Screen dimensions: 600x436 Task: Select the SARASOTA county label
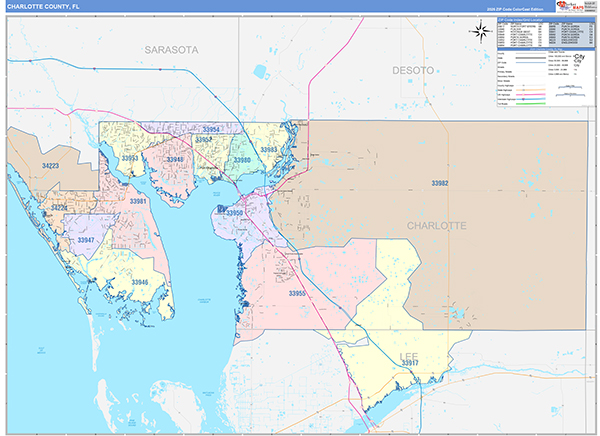coord(171,50)
